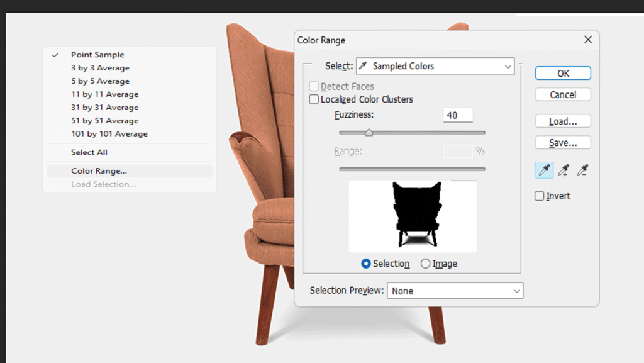The image size is (644, 363).
Task: Choose the Selection radio button
Action: 365,264
